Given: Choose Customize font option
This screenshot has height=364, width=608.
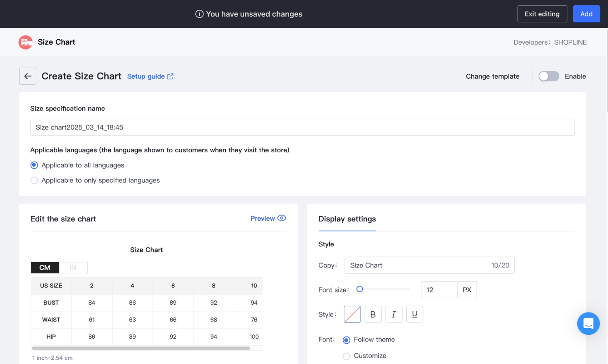Looking at the screenshot, I should coord(346,356).
